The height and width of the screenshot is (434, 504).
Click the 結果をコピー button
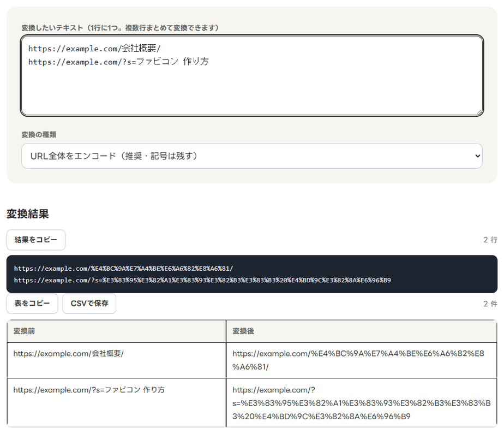36,240
